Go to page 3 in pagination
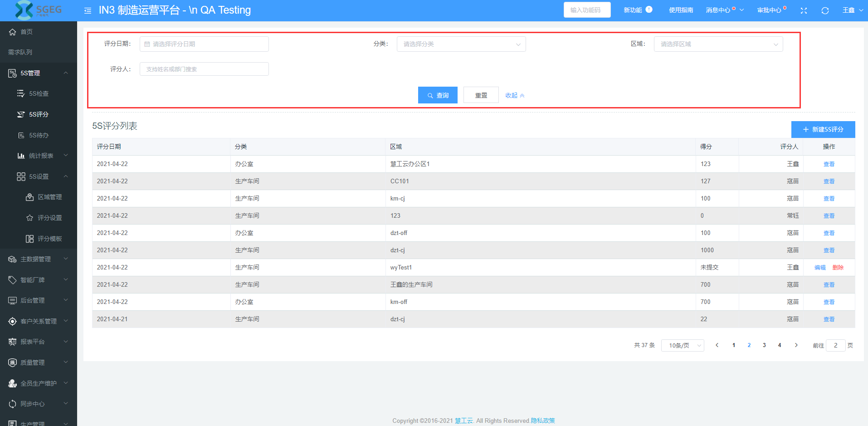868x426 pixels. (x=764, y=345)
